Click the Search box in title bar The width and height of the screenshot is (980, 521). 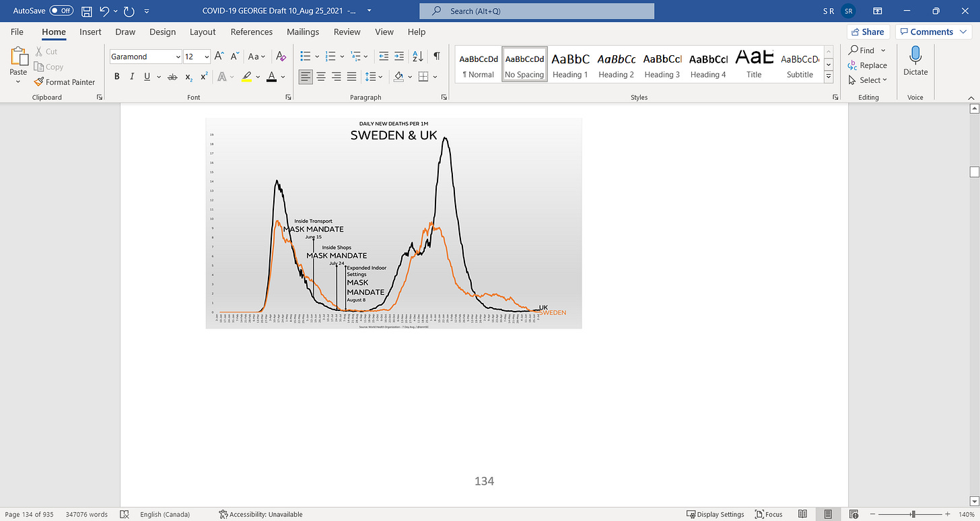(536, 11)
